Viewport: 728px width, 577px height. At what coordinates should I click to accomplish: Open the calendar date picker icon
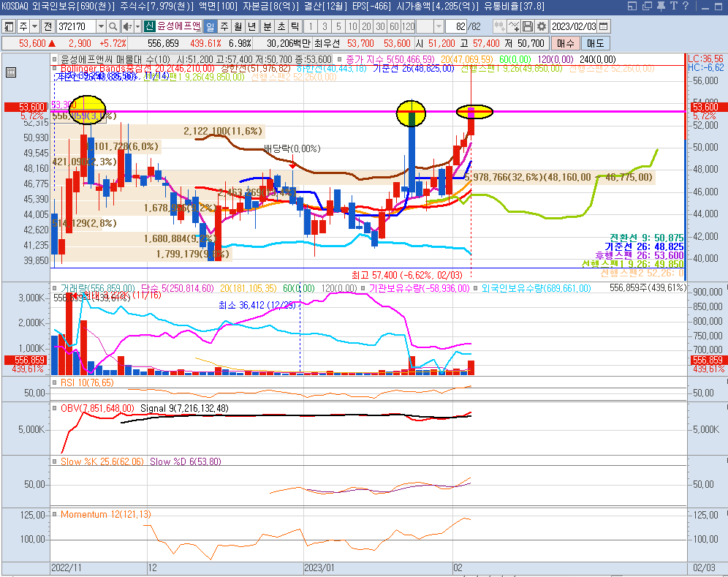[x=604, y=26]
